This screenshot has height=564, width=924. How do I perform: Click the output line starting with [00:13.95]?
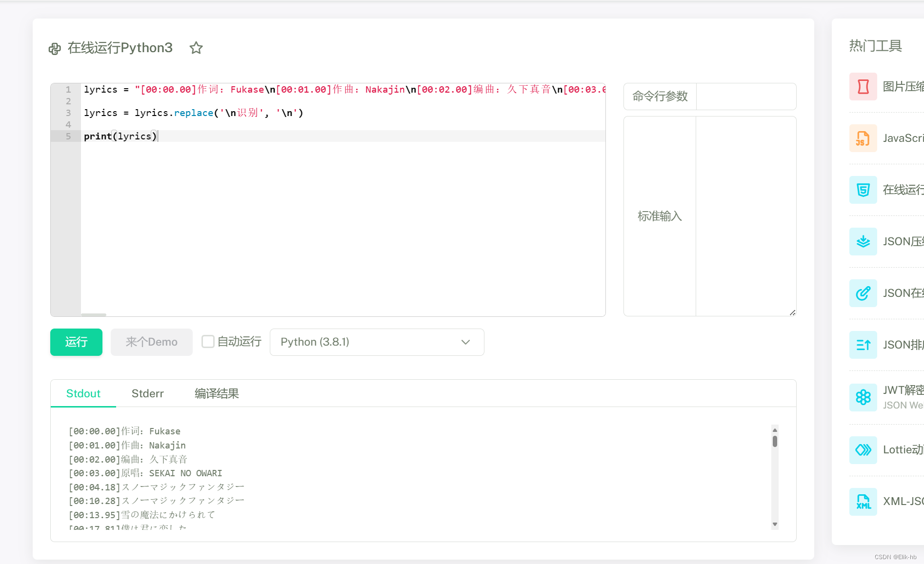141,515
